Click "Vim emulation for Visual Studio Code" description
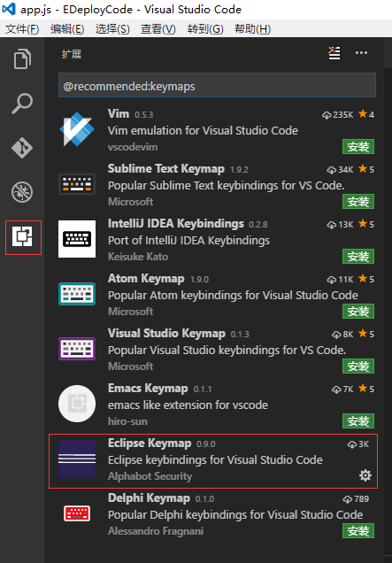392x563 pixels. point(203,130)
